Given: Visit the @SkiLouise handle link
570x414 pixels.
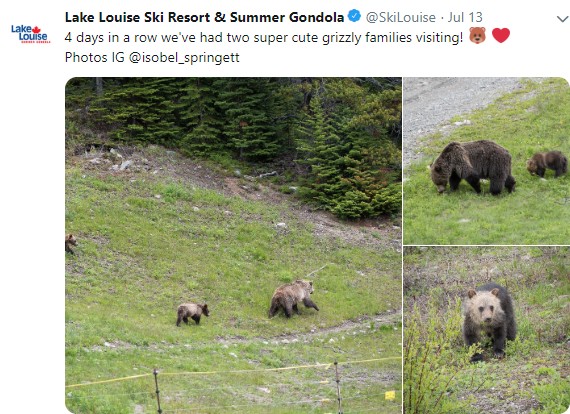Looking at the screenshot, I should 401,17.
